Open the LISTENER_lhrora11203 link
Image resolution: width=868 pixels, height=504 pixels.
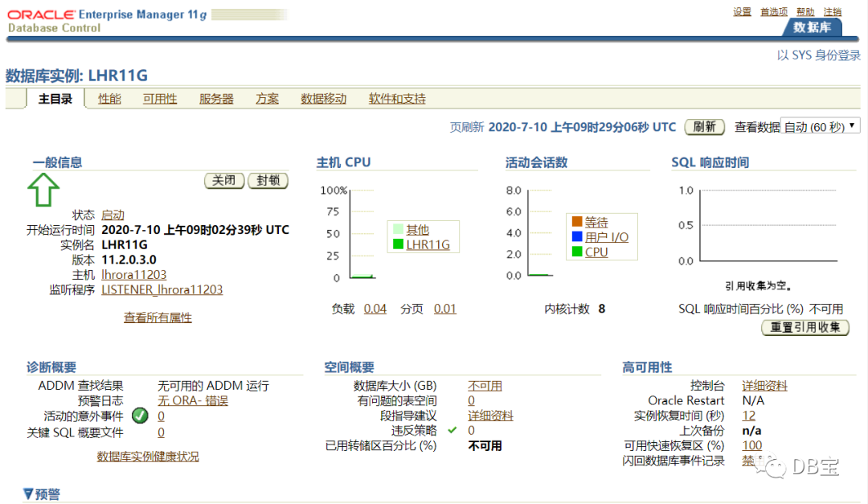tap(162, 289)
